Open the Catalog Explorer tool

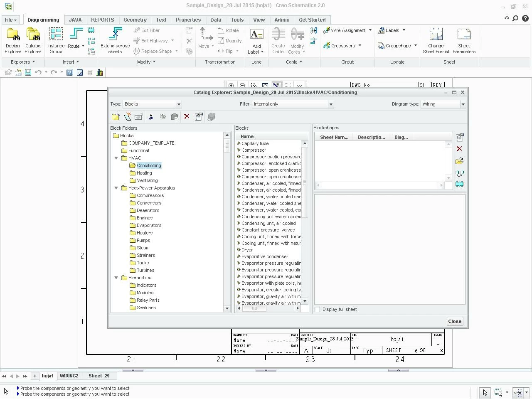pos(33,41)
